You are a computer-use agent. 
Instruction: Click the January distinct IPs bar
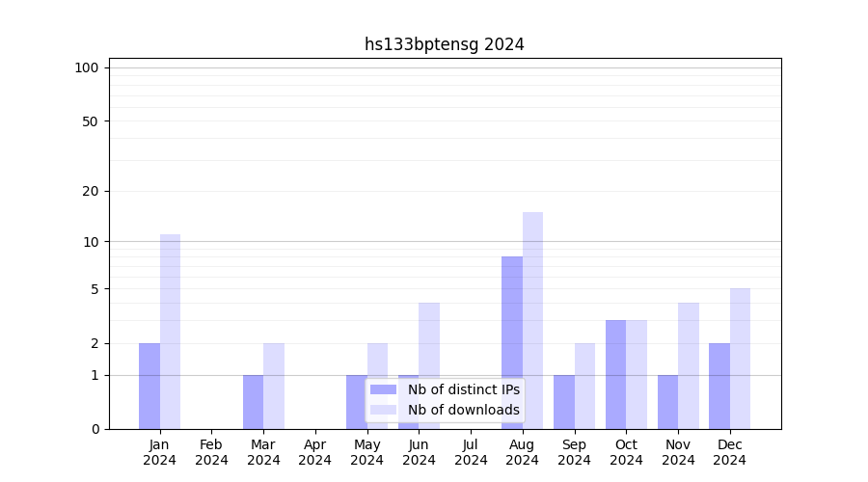[149, 386]
